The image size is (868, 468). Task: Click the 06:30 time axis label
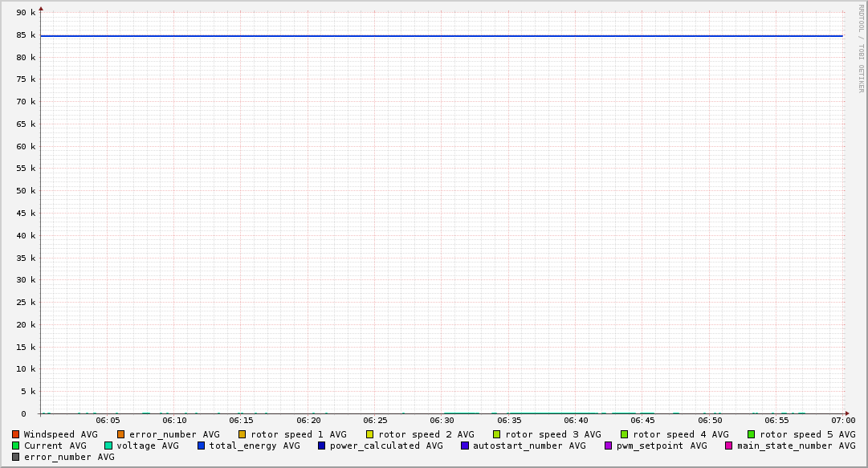pos(442,420)
